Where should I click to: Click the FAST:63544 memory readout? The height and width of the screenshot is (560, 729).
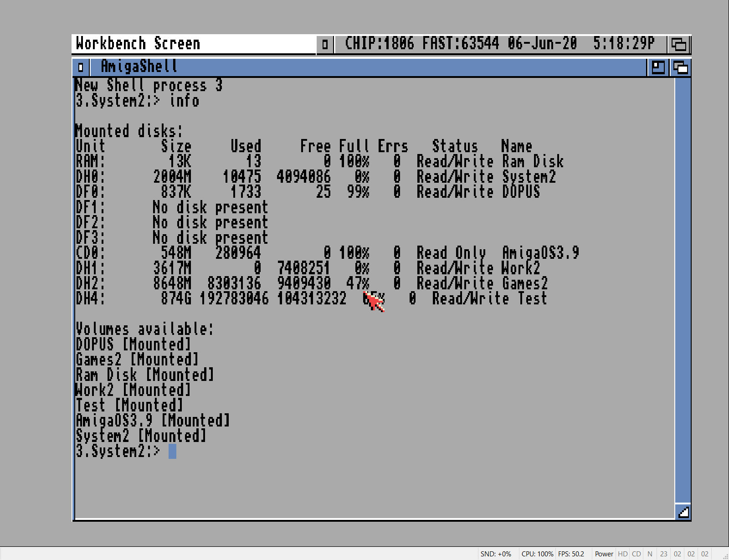(461, 43)
